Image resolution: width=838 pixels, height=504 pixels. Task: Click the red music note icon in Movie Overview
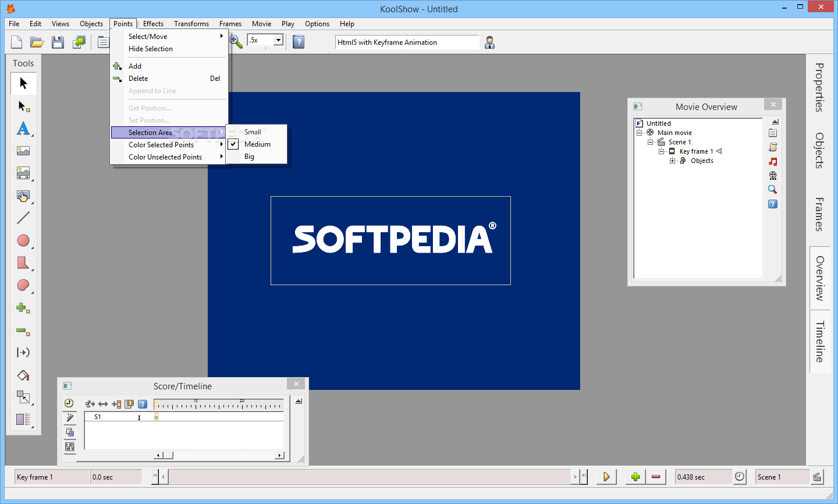(773, 161)
